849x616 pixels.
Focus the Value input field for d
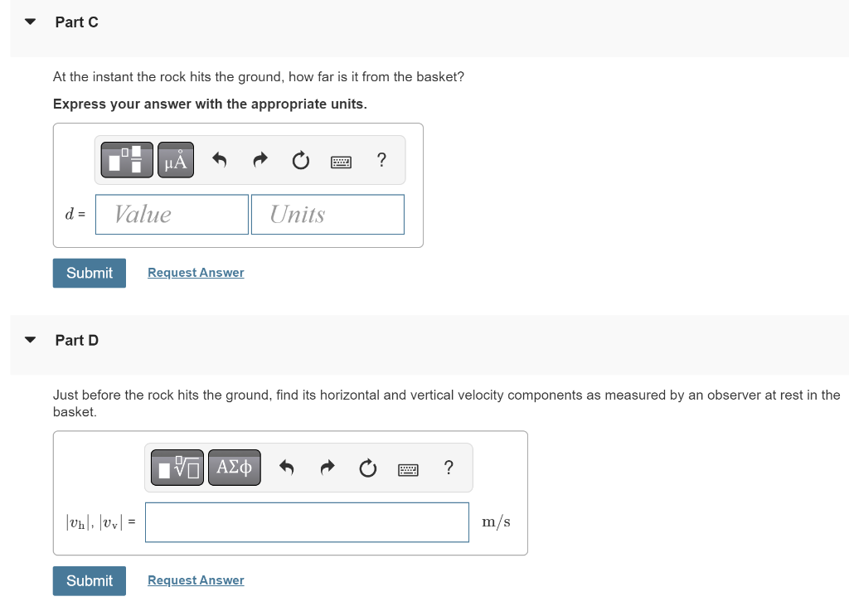tap(172, 215)
